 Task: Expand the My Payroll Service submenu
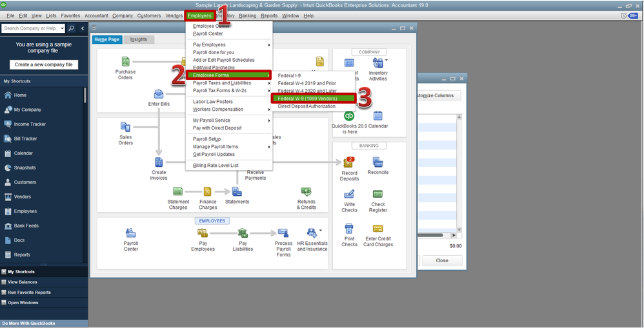270,121
